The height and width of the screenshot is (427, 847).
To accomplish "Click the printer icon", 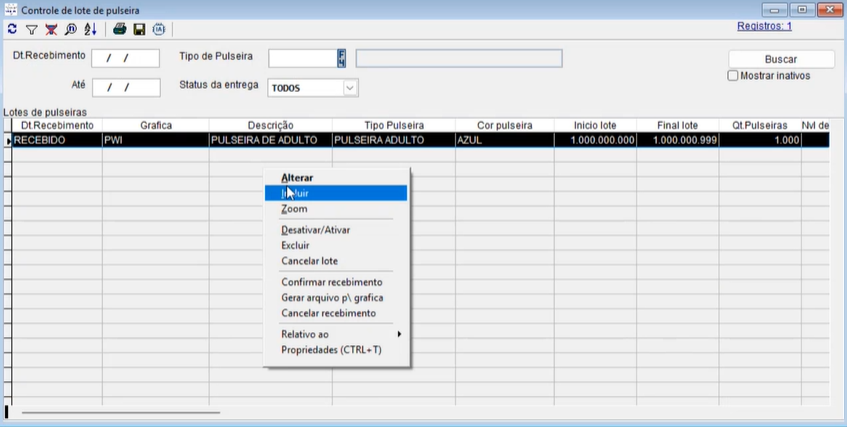I will pyautogui.click(x=119, y=30).
